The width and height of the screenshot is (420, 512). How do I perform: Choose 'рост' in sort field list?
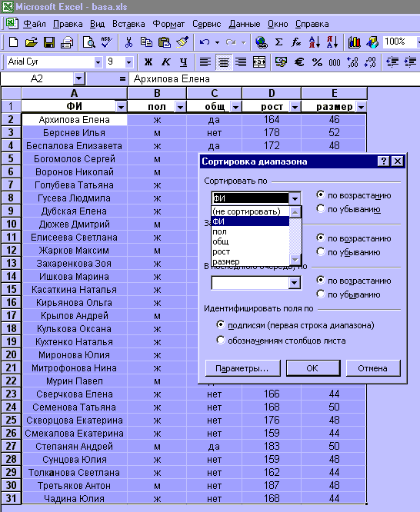(250, 251)
